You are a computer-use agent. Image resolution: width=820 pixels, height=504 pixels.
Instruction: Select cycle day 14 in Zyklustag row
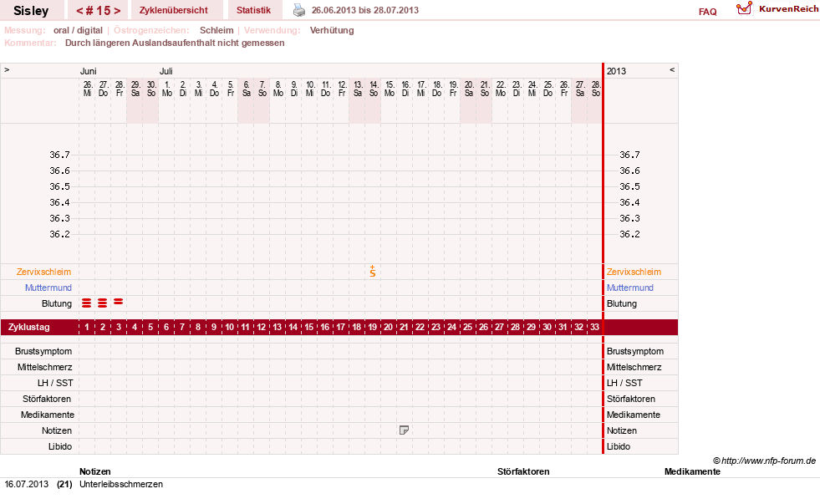(293, 328)
